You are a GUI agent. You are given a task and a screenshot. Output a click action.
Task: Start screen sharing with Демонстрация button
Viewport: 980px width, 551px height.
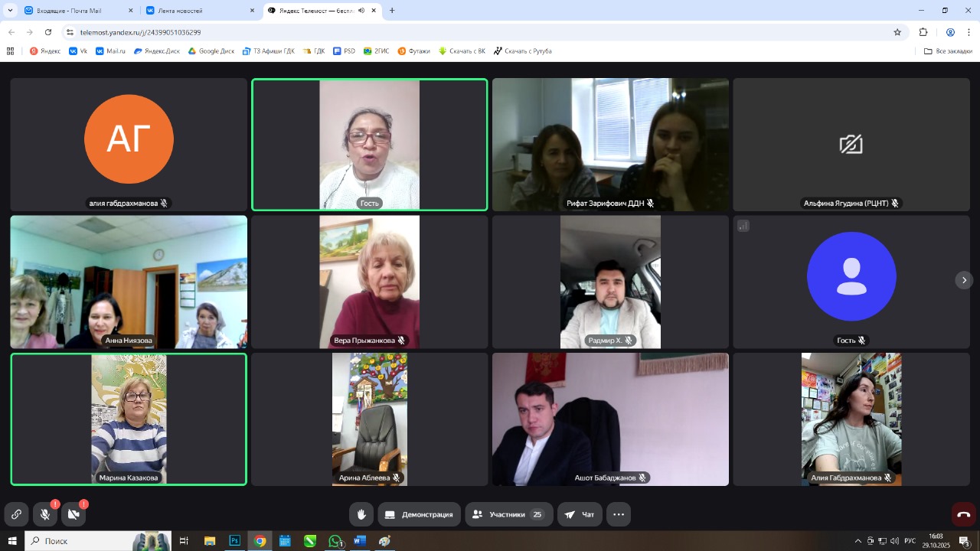tap(419, 514)
